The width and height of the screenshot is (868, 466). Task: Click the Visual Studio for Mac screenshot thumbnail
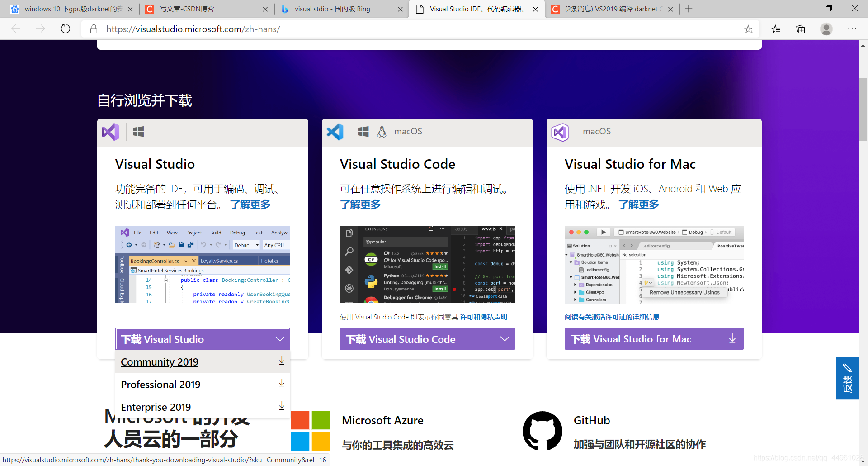pyautogui.click(x=654, y=264)
